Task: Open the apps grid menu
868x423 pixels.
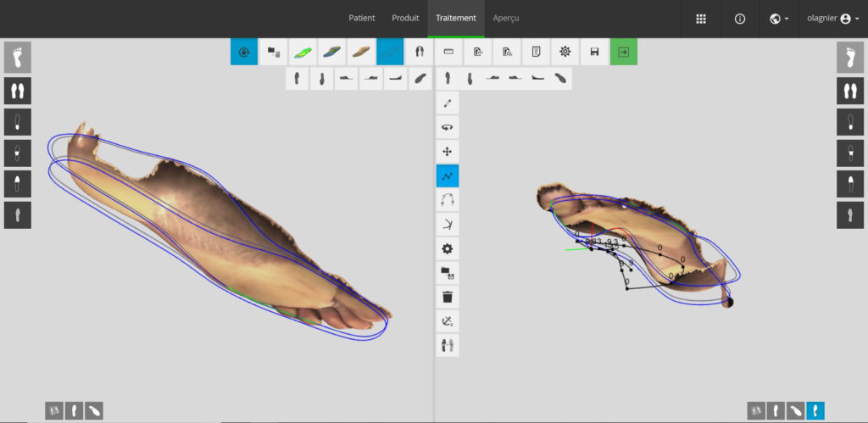Action: (x=701, y=19)
